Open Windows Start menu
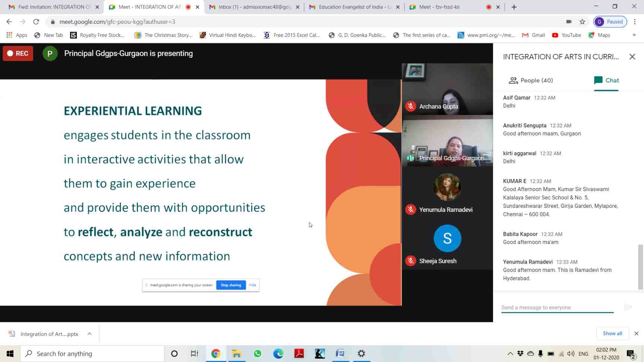Image resolution: width=644 pixels, height=362 pixels. pos(10,353)
